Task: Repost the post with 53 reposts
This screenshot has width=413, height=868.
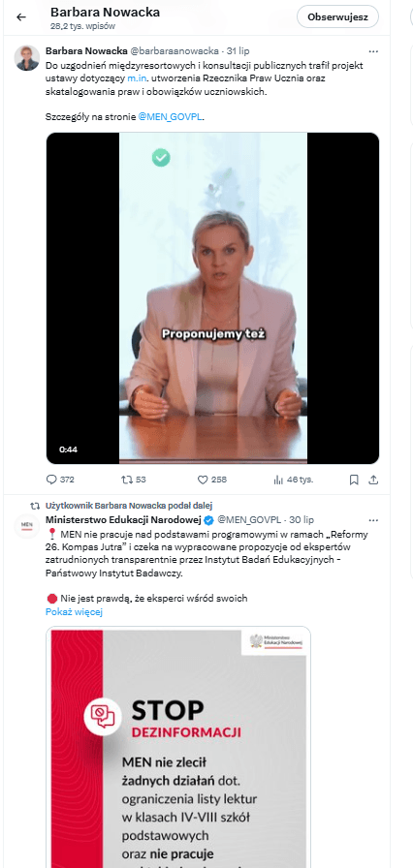Action: [x=134, y=480]
